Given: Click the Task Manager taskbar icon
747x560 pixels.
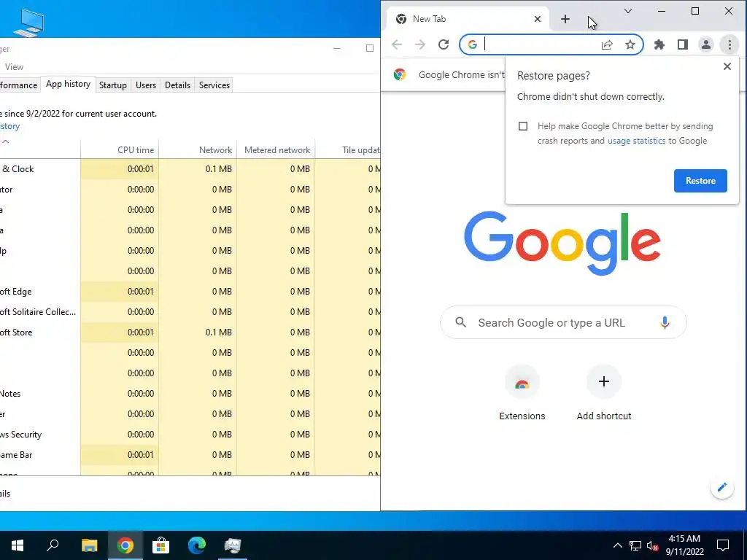Looking at the screenshot, I should tap(233, 545).
